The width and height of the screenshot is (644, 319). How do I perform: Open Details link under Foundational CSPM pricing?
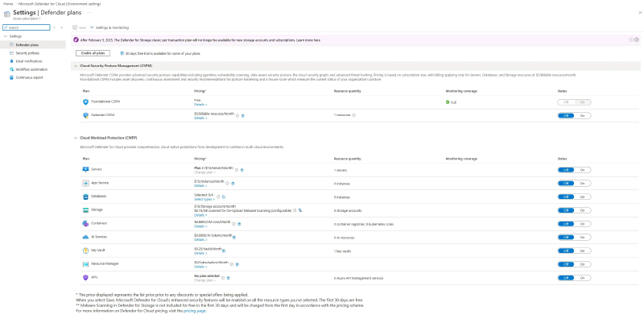200,105
